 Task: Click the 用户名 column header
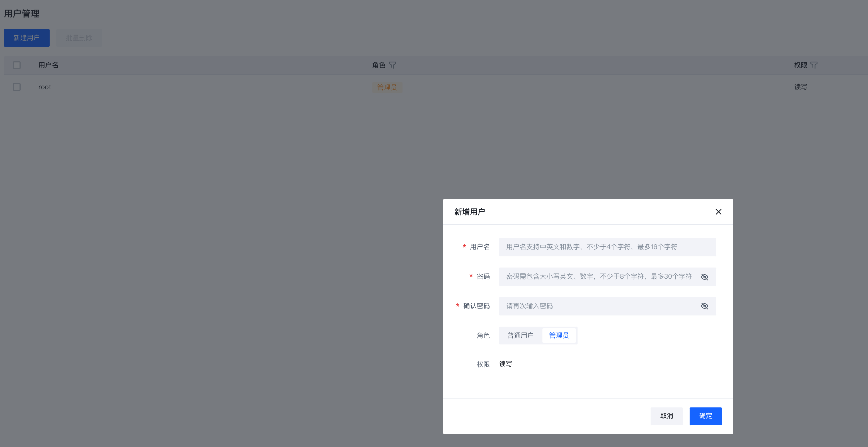(48, 65)
